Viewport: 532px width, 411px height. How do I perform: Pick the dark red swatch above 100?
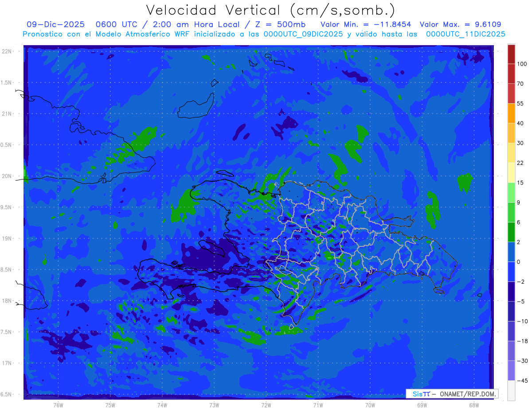511,54
